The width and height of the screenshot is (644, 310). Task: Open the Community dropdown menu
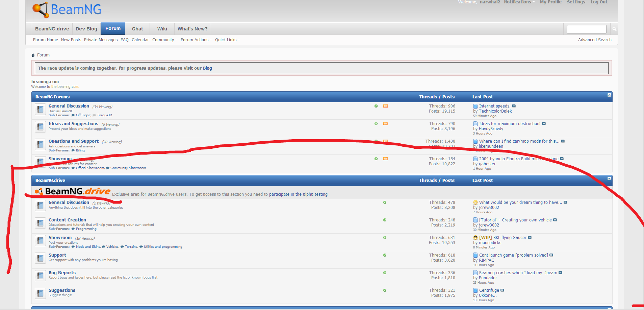click(163, 40)
